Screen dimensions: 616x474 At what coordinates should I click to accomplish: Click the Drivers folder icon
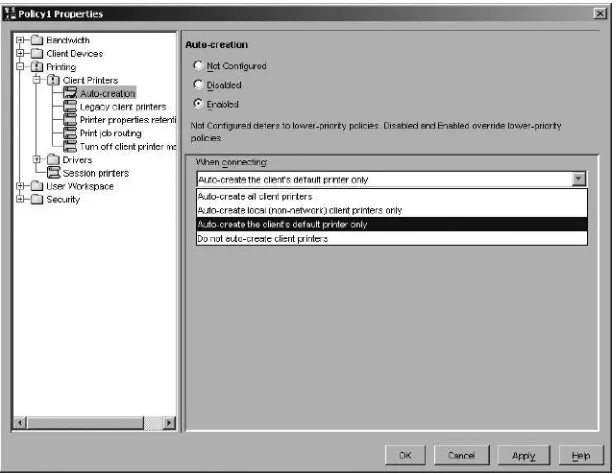[53, 159]
